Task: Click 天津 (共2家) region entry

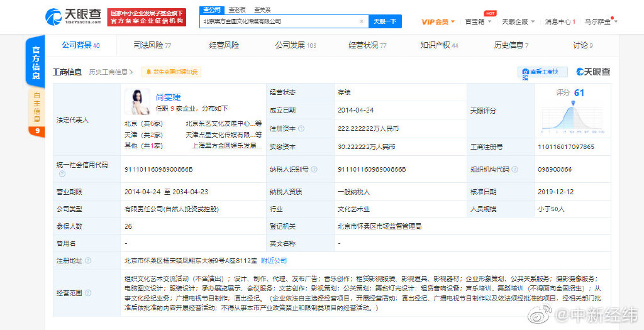Action: [x=144, y=135]
